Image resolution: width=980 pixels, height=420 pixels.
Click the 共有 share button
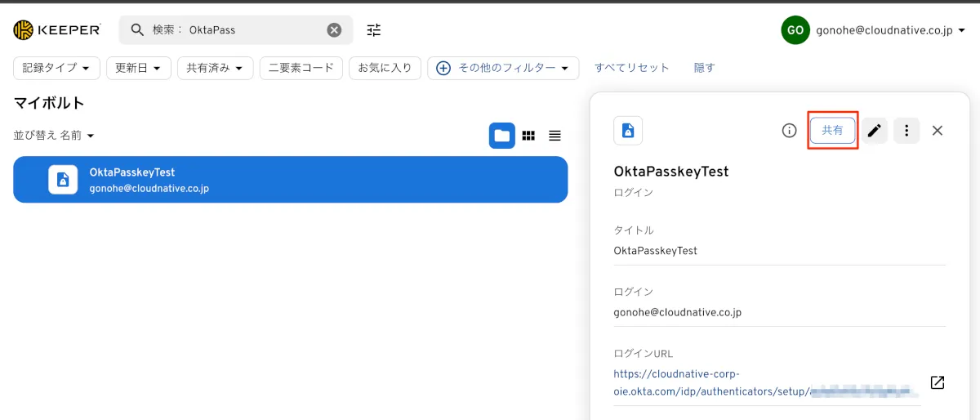(x=832, y=131)
